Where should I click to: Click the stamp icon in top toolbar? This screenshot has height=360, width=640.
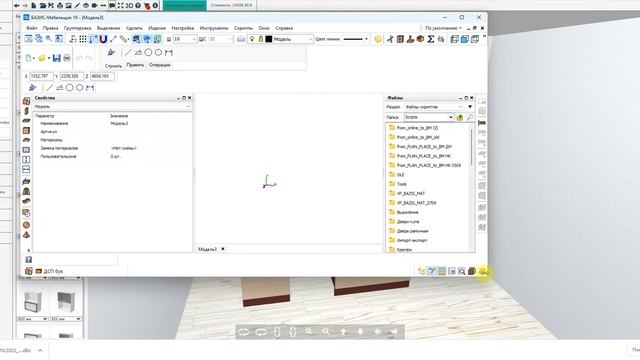pos(410,39)
